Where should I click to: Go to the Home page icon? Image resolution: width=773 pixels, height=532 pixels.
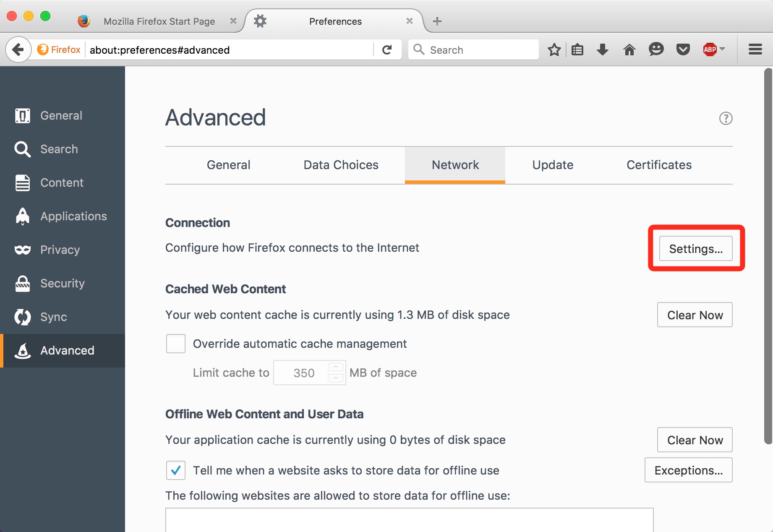pos(629,50)
